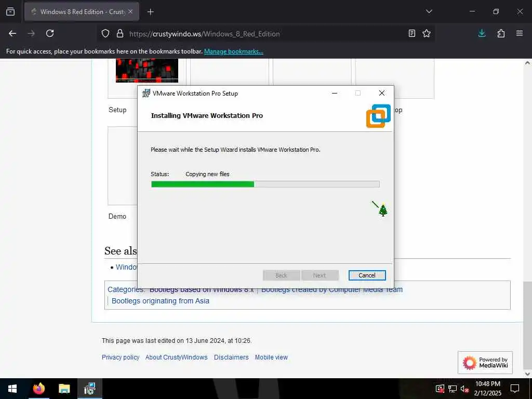Open Firefox recent browsing view icon
This screenshot has height=399, width=532.
point(10,12)
